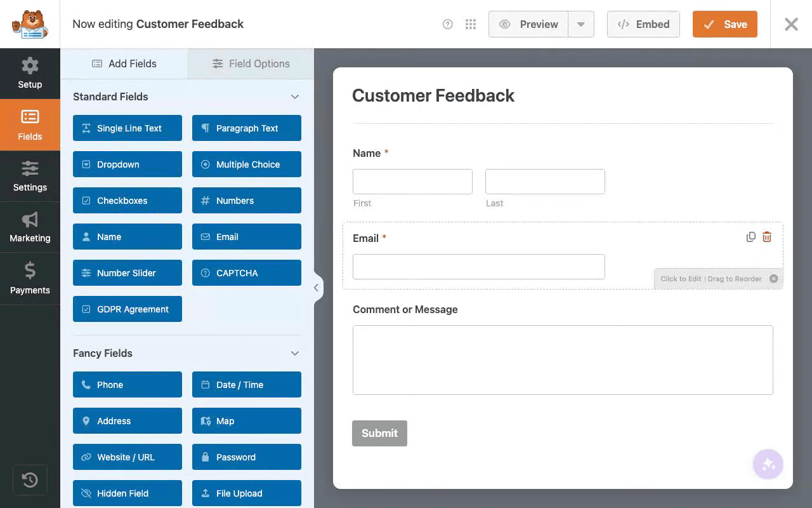Open the AI sparkle assistant button

click(768, 465)
